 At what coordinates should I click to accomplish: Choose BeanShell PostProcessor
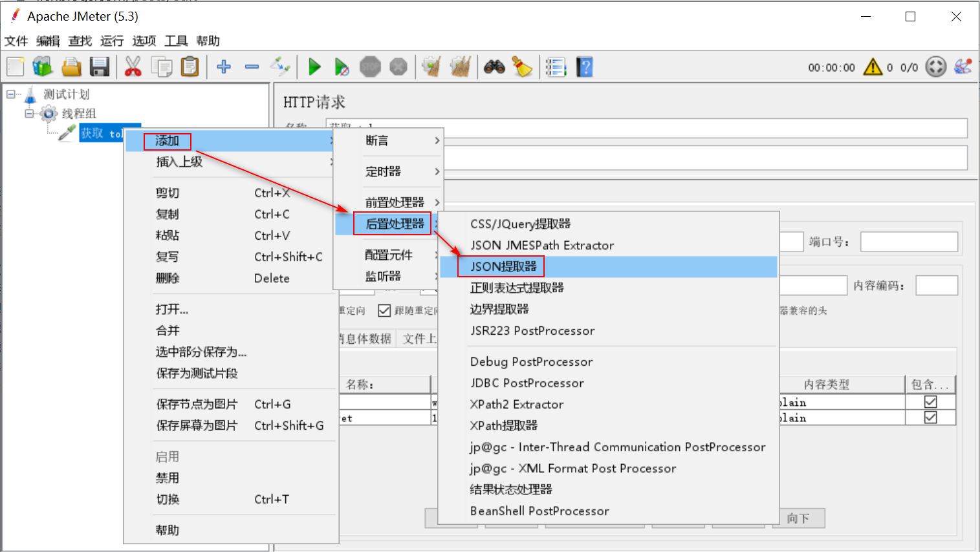coord(608,511)
